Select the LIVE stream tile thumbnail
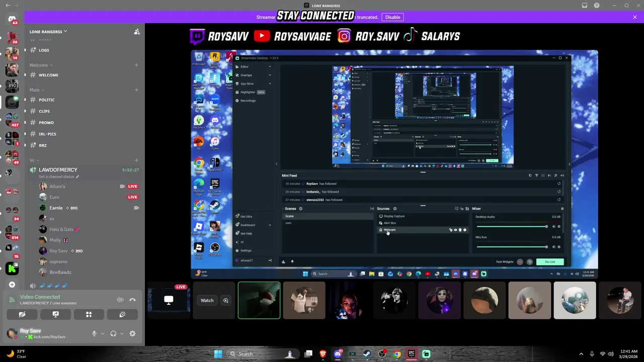 click(x=169, y=300)
